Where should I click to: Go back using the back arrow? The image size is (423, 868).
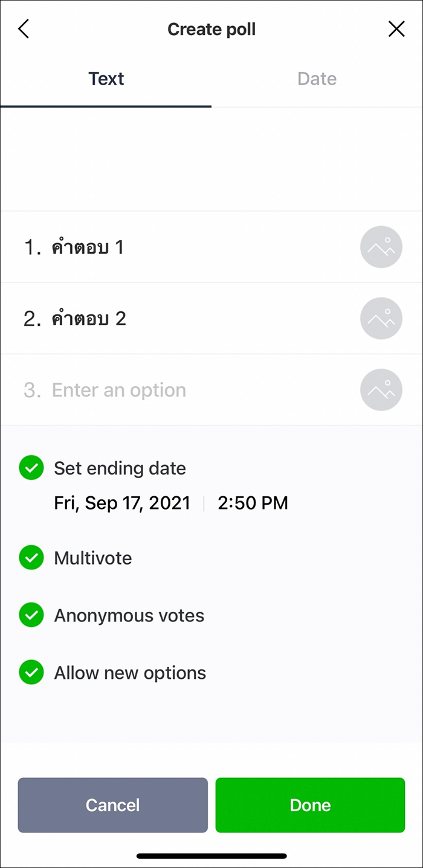pyautogui.click(x=23, y=28)
